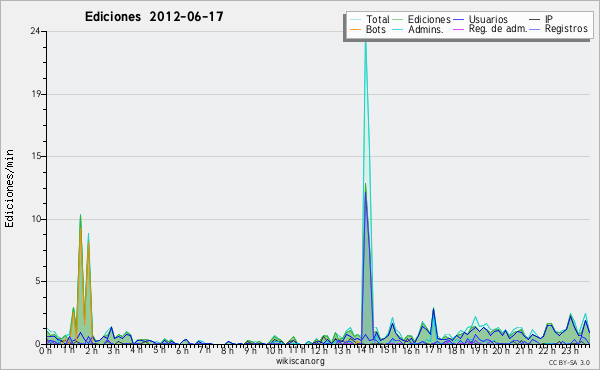The image size is (600, 370).
Task: Click the blue Usuarios legend line swatch
Action: [x=458, y=20]
